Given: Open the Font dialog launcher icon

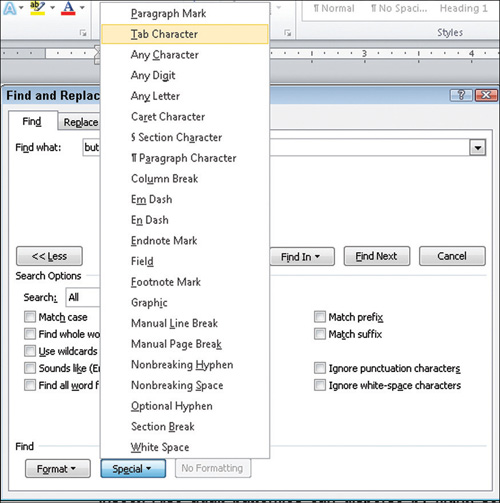Looking at the screenshot, I should click(83, 33).
